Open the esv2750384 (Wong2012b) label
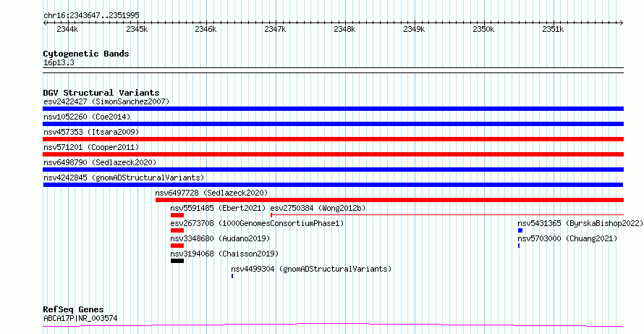Screen dimensions: 644x334 click(x=318, y=208)
